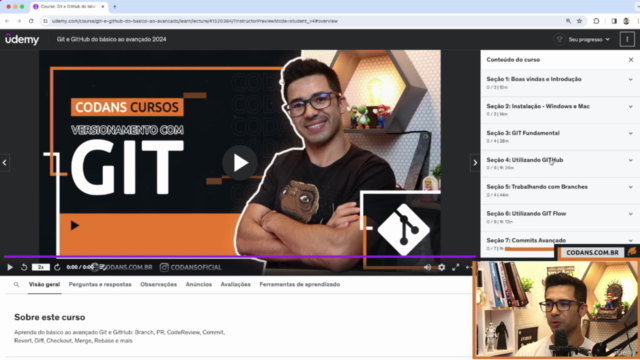
Task: Open the three-dot course options menu
Action: click(627, 40)
